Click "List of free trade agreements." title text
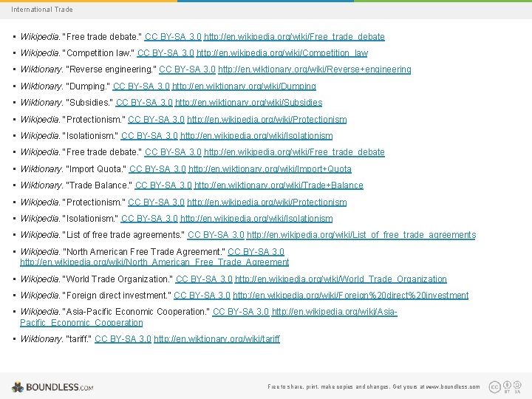 point(123,235)
